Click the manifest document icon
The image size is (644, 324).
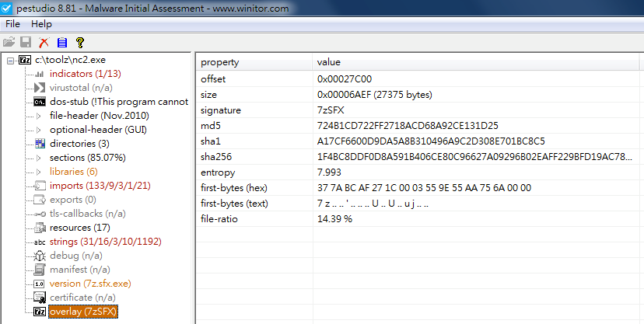click(40, 270)
